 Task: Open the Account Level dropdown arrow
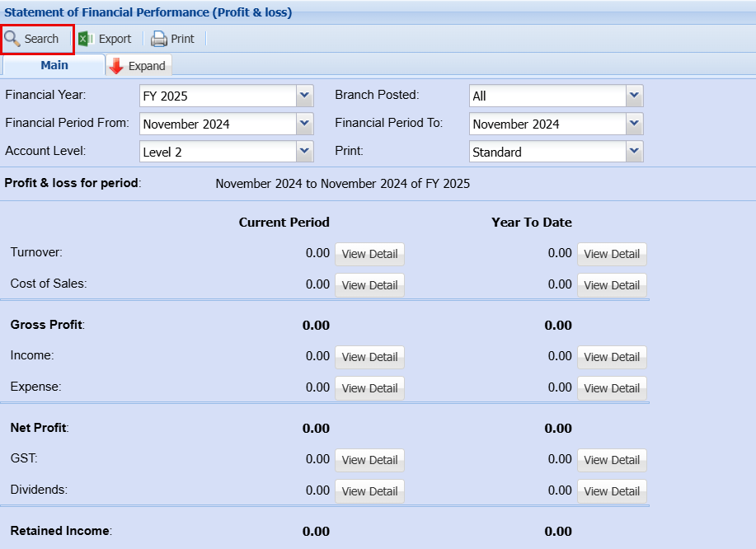click(305, 152)
